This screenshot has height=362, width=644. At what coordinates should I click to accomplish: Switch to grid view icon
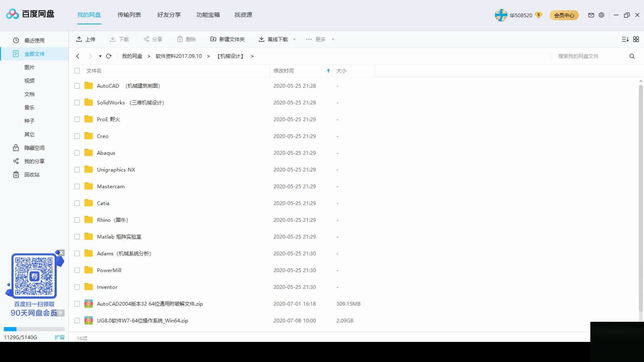pos(636,39)
